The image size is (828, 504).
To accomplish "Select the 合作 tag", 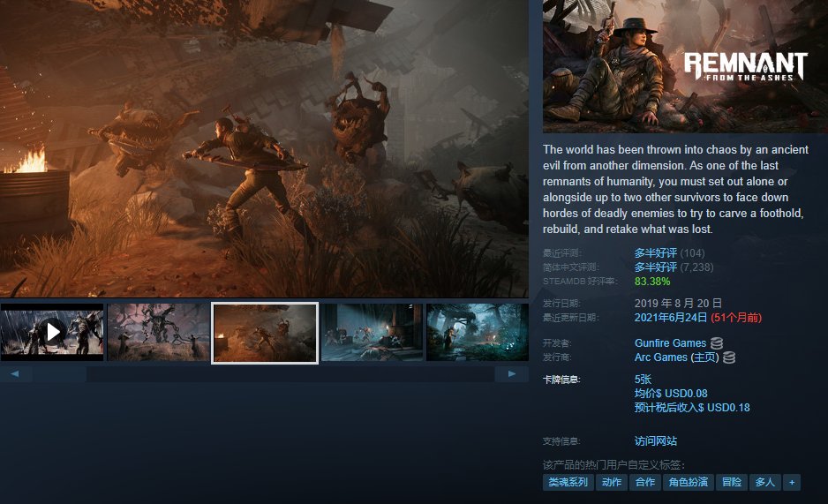I will 644,482.
